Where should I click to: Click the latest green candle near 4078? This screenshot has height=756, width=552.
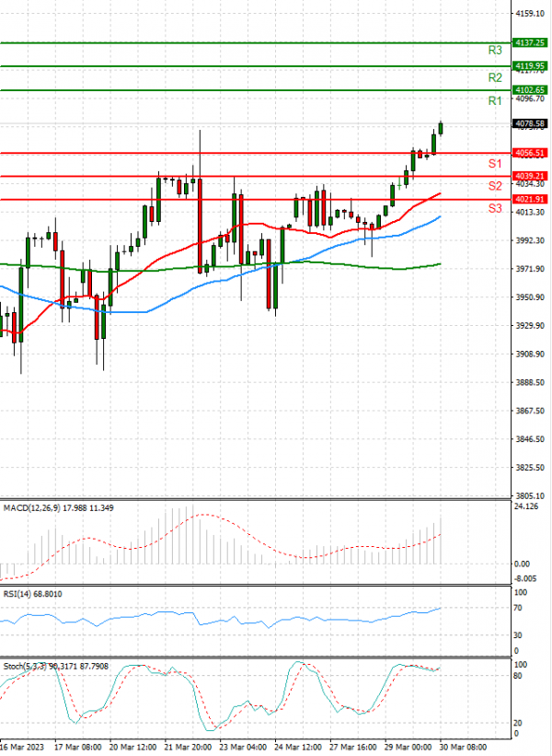click(441, 129)
